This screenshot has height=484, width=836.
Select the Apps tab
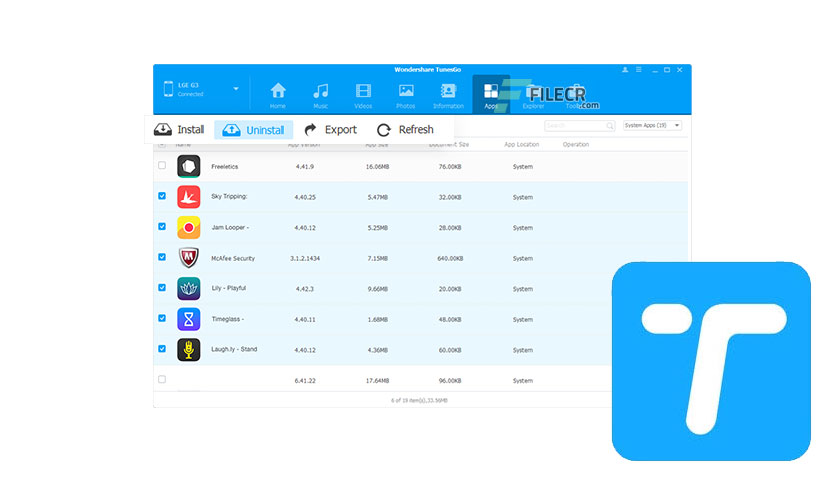coord(491,94)
